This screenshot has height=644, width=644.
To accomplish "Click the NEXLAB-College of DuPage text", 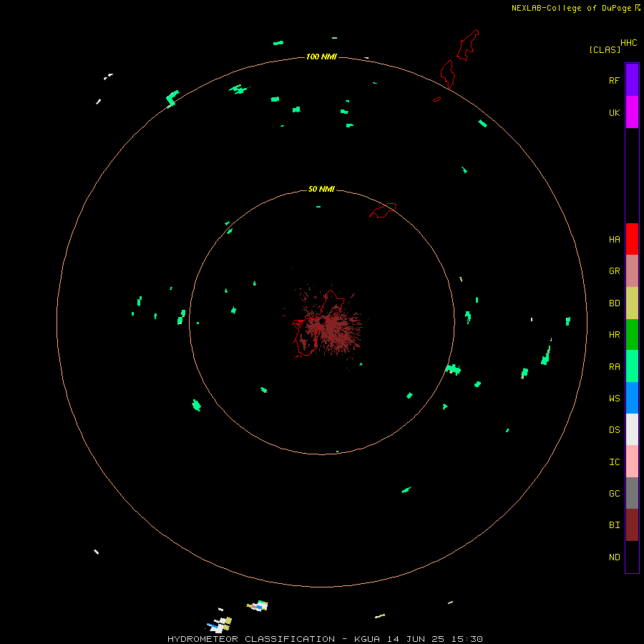I will (571, 8).
